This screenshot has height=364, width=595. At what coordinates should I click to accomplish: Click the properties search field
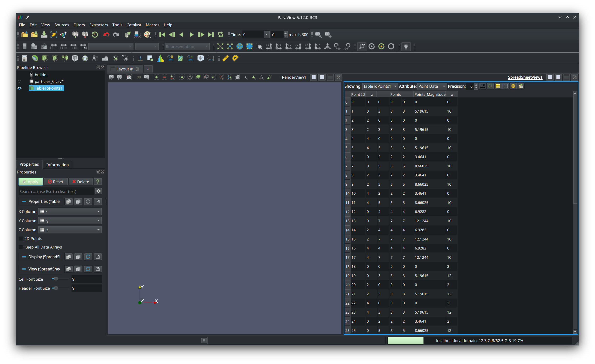point(56,192)
